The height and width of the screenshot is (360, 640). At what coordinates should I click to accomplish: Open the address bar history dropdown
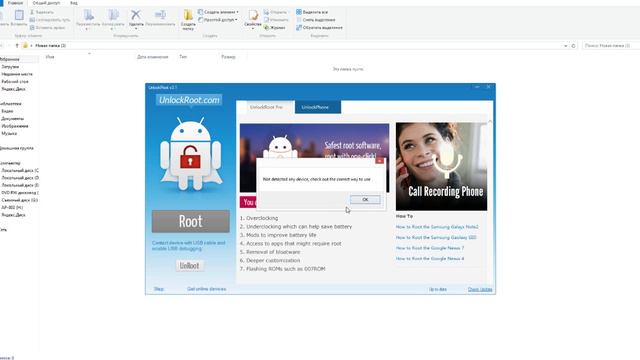pos(566,46)
